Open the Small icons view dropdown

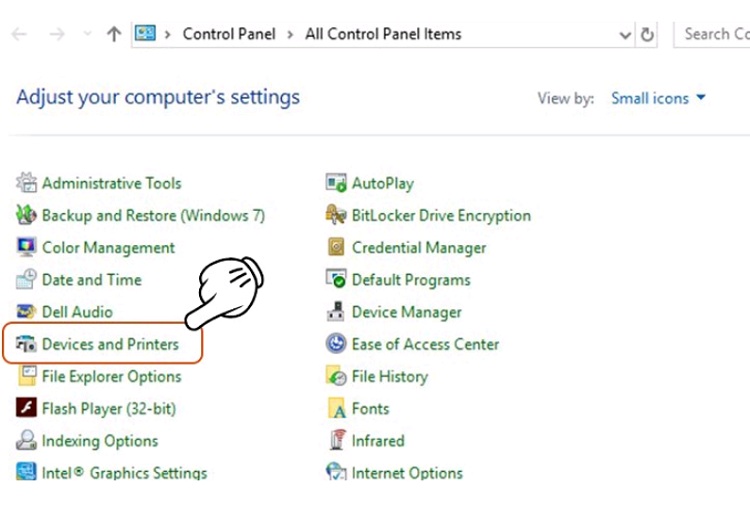(658, 98)
